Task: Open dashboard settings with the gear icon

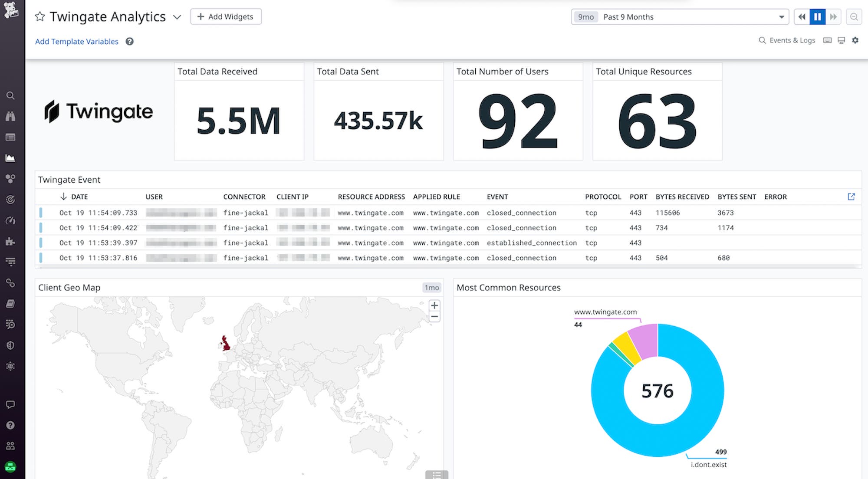Action: click(x=855, y=40)
